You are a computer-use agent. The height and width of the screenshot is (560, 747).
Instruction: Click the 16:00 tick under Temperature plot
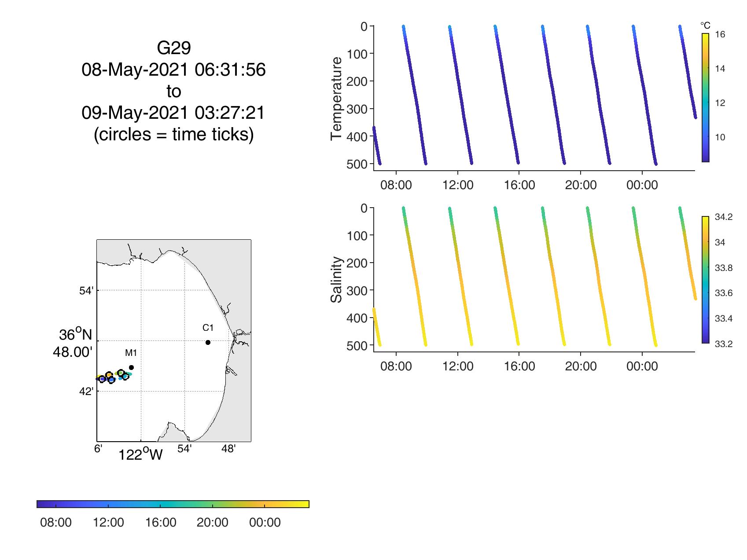coord(519,185)
